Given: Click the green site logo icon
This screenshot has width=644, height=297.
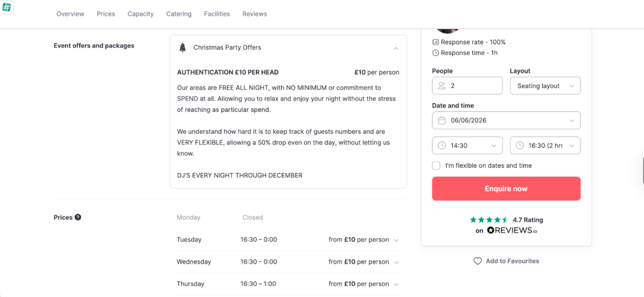Looking at the screenshot, I should tap(7, 7).
